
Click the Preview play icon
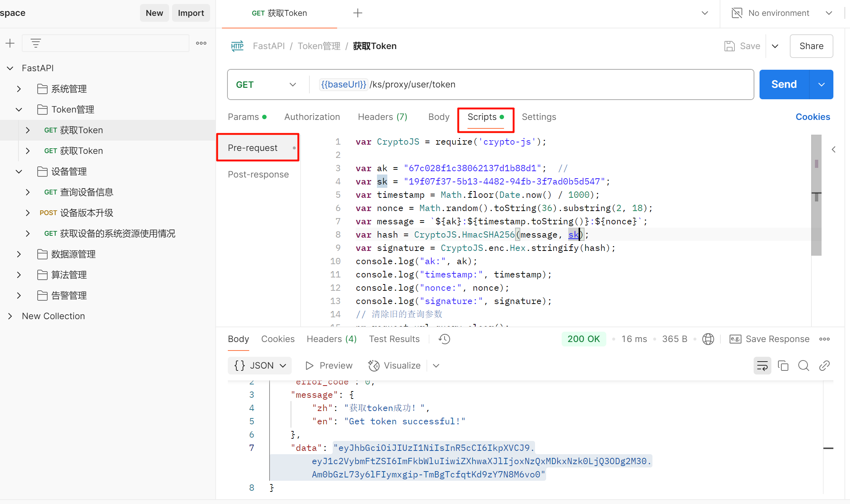click(x=309, y=366)
